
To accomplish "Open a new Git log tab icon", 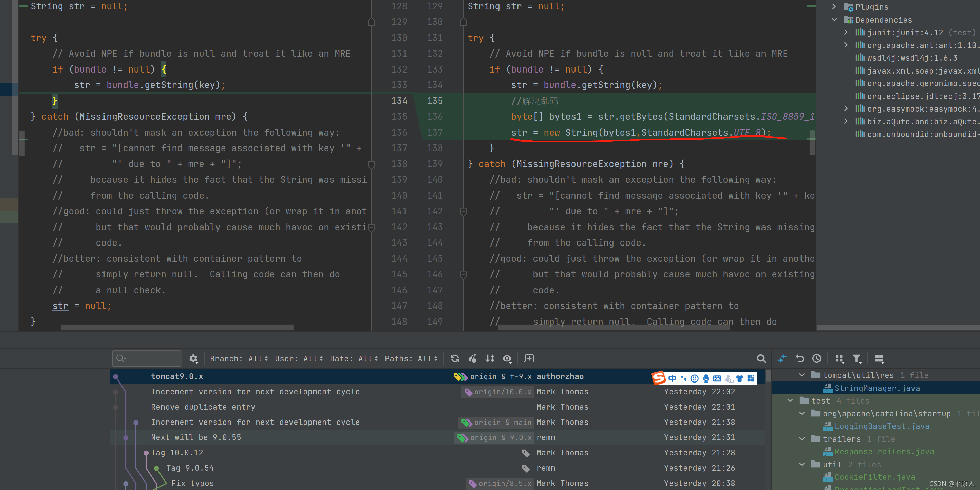I will pyautogui.click(x=529, y=358).
